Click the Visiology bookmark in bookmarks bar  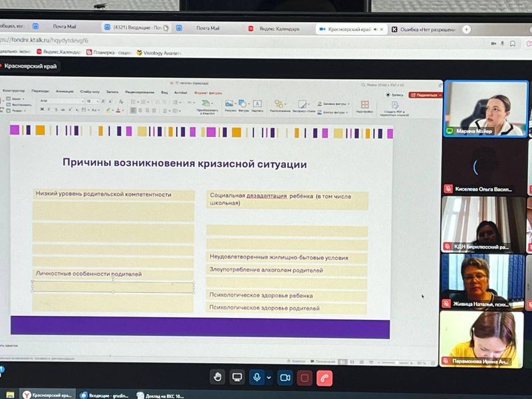(x=158, y=52)
